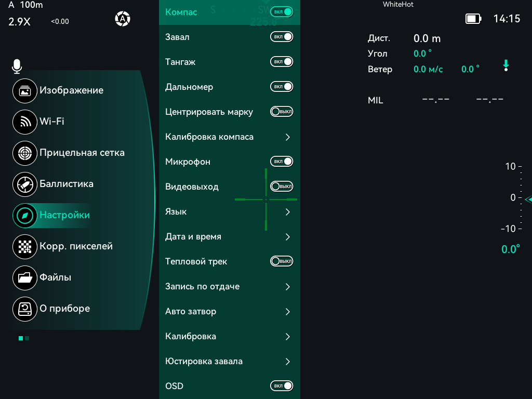Click the second menu page indicator dot
The width and height of the screenshot is (532, 399).
[x=27, y=338]
